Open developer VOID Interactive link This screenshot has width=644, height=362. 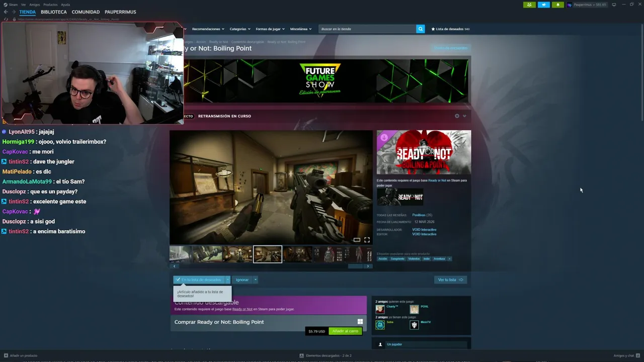point(424,230)
